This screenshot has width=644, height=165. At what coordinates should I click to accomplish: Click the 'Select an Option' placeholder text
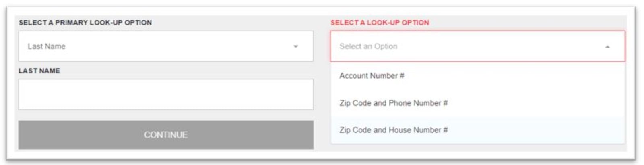[x=368, y=46]
